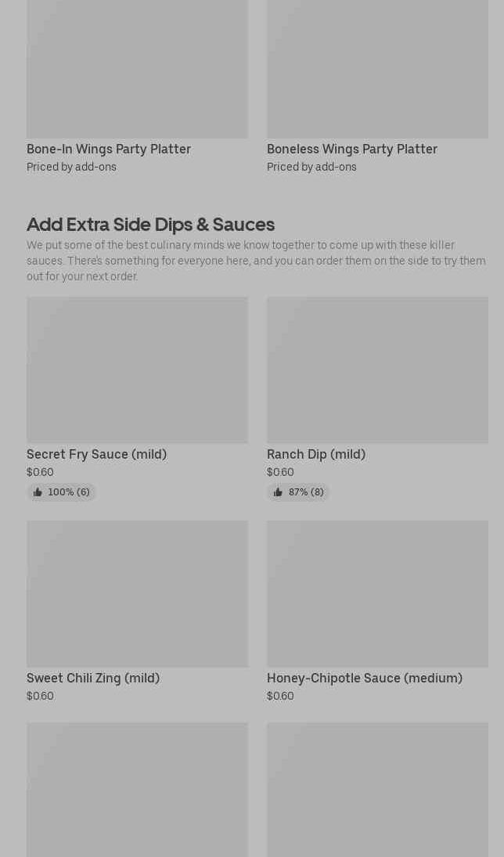Open bottom-left unlabeled sauce image
Screen dimensions: 504x857
click(137, 789)
